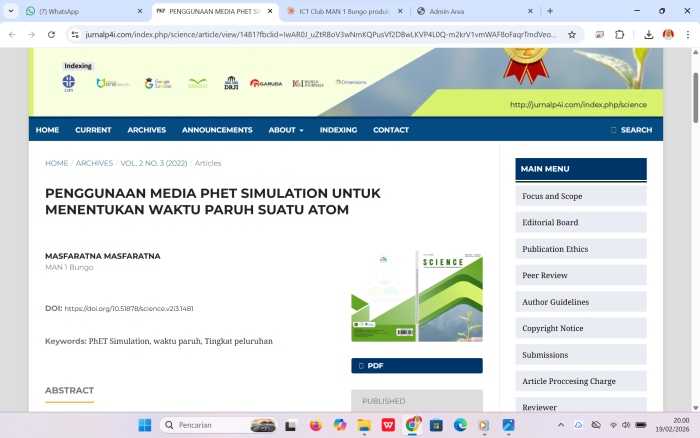Image resolution: width=700 pixels, height=438 pixels.
Task: Click the browser back arrow
Action: click(12, 34)
